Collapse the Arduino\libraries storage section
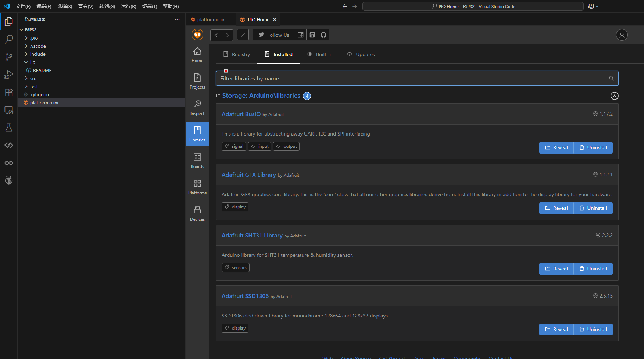 point(614,96)
